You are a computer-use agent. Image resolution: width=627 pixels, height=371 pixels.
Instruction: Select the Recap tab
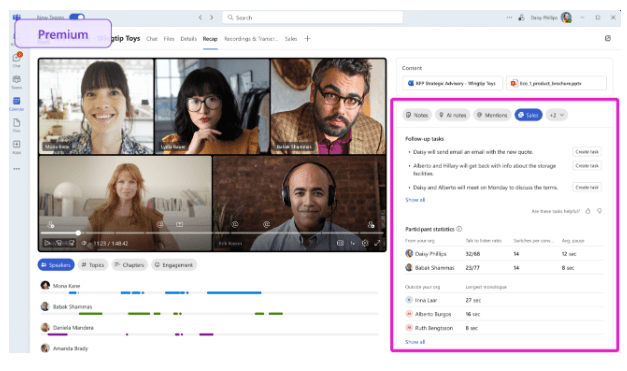210,39
